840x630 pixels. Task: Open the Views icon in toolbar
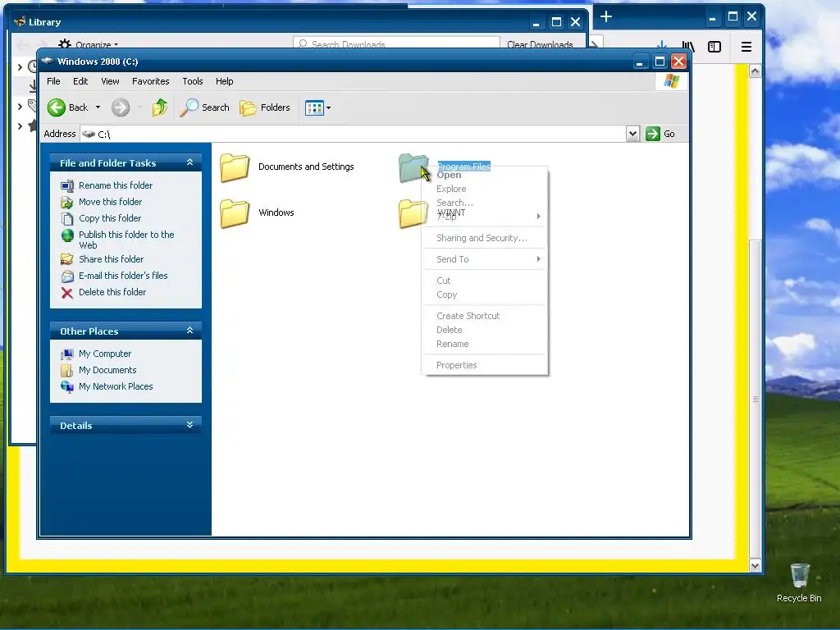point(314,107)
